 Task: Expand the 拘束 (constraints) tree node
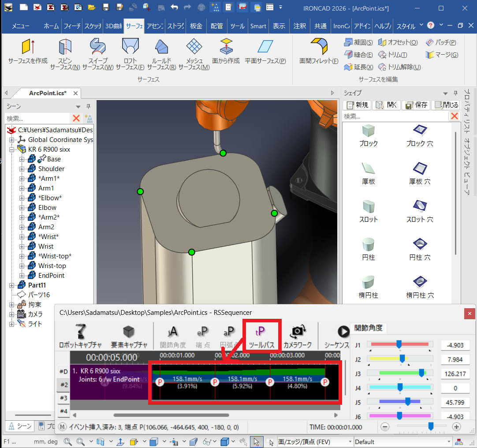coord(11,305)
